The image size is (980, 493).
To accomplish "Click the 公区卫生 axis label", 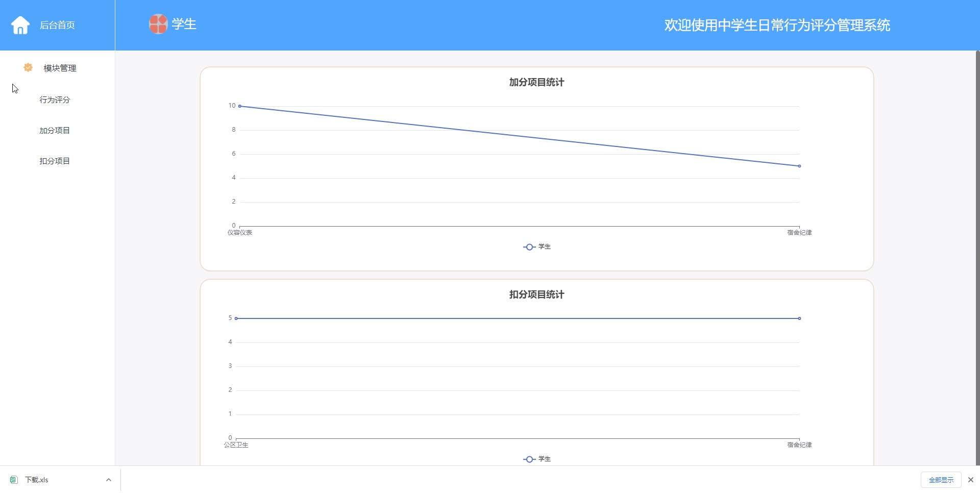I will pos(236,445).
